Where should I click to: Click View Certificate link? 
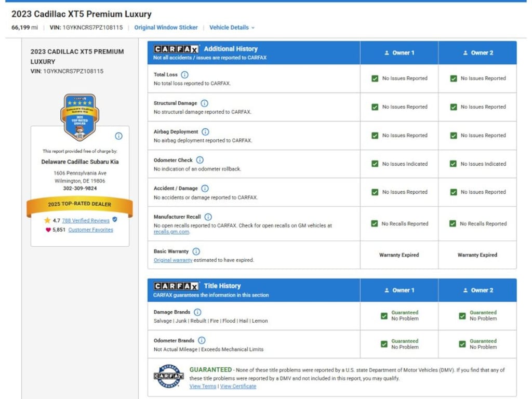238,386
